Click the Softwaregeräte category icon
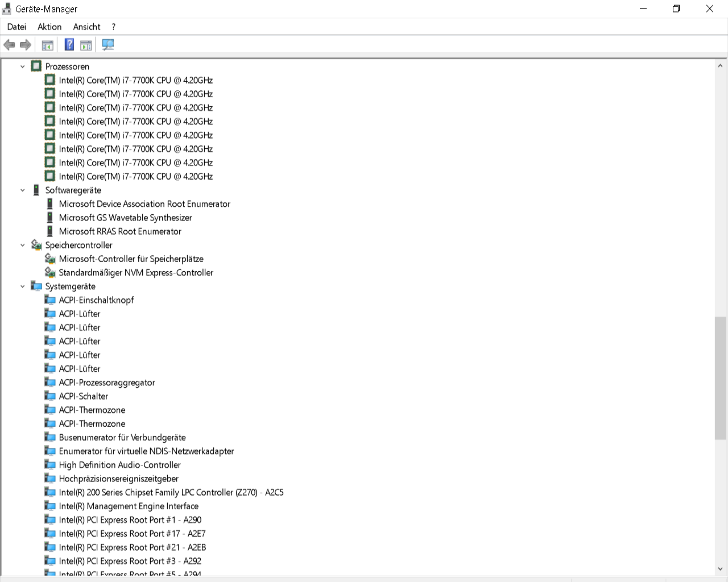Image resolution: width=728 pixels, height=582 pixels. pos(36,190)
